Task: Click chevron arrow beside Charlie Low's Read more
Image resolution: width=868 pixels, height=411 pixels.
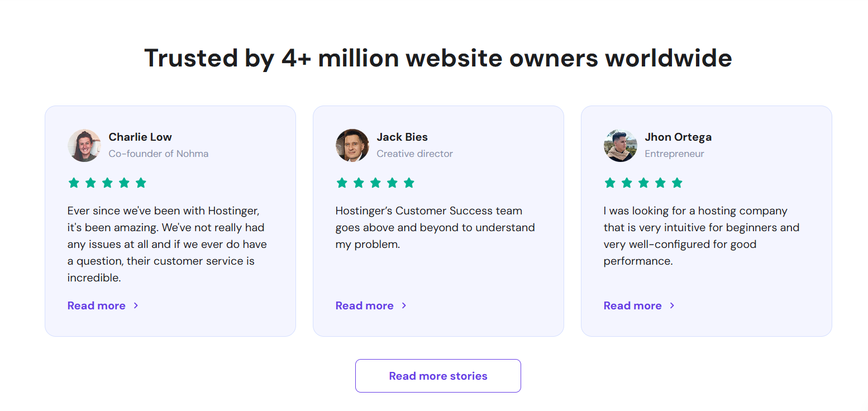Action: (136, 305)
